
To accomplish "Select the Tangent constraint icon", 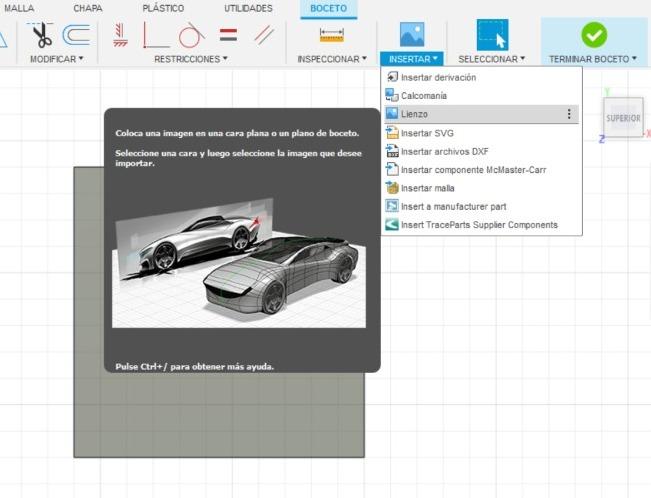I will pos(191,36).
